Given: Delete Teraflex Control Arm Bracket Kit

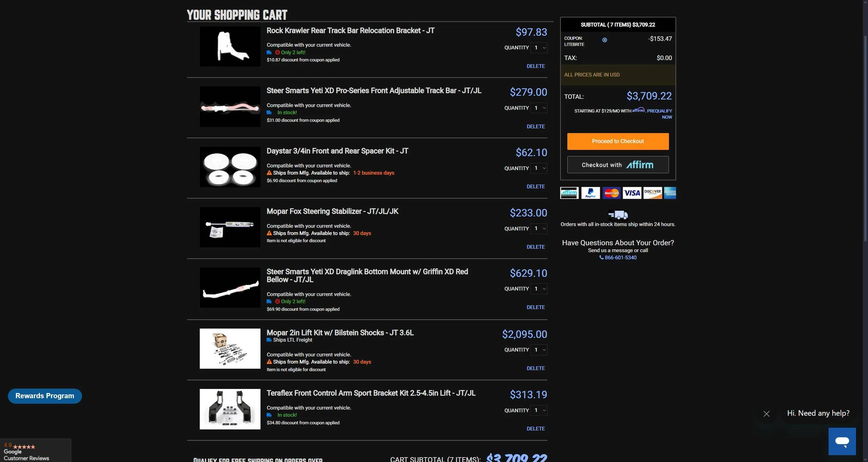Looking at the screenshot, I should [x=536, y=429].
